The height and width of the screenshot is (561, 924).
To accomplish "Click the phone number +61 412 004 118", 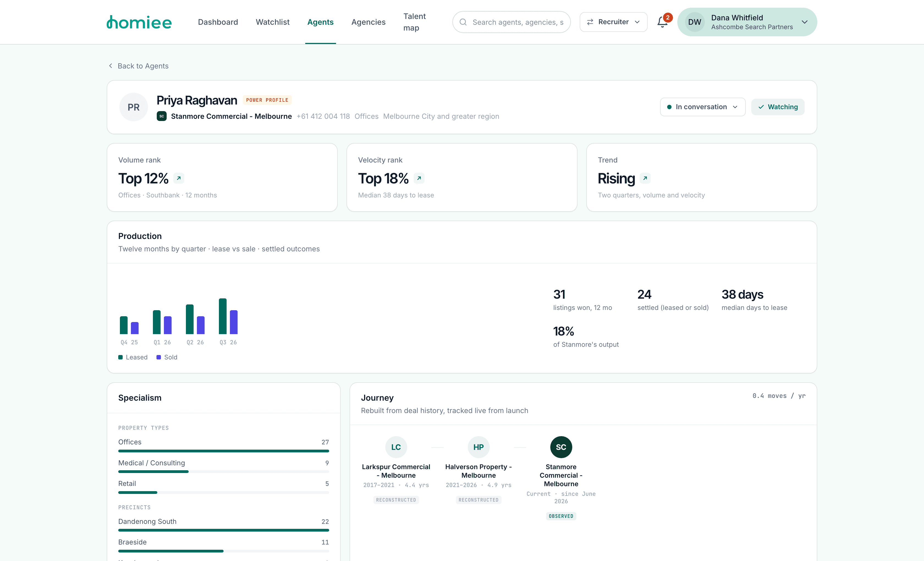I will (x=323, y=116).
